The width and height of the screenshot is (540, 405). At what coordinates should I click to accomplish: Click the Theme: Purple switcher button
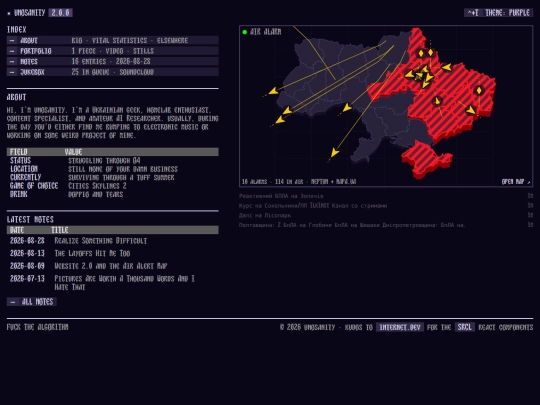pyautogui.click(x=498, y=13)
